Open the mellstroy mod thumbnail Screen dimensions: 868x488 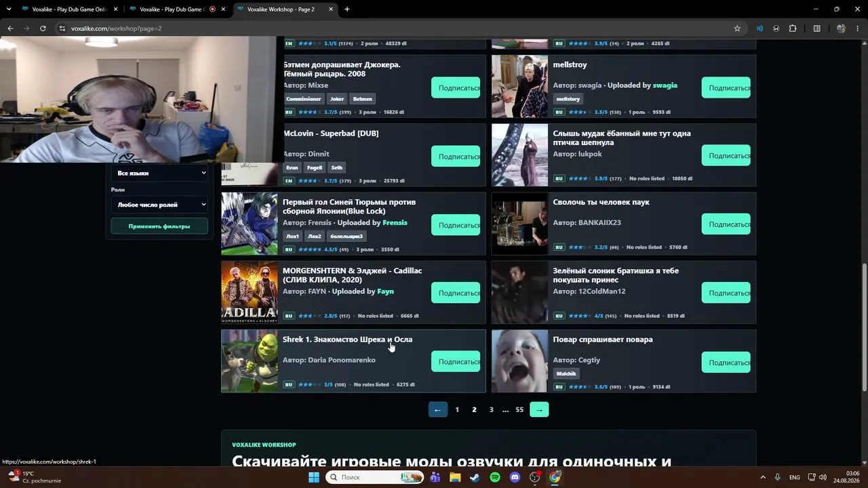pyautogui.click(x=519, y=86)
